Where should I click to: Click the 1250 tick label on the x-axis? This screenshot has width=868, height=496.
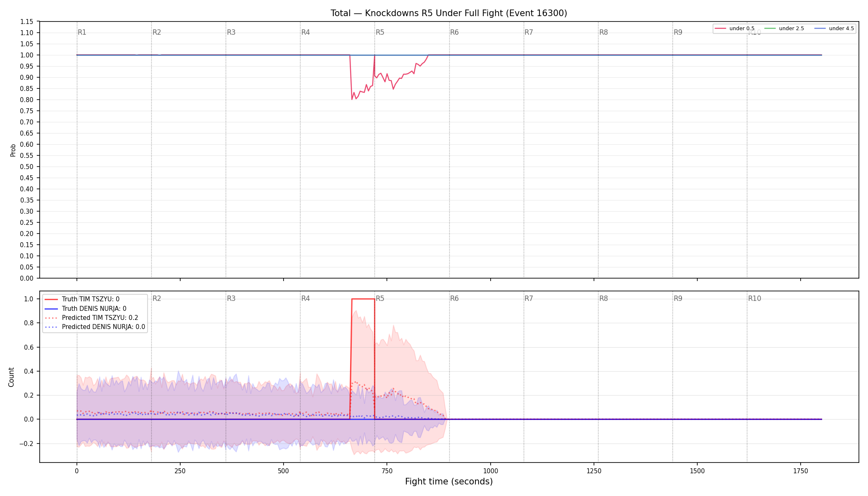[594, 471]
